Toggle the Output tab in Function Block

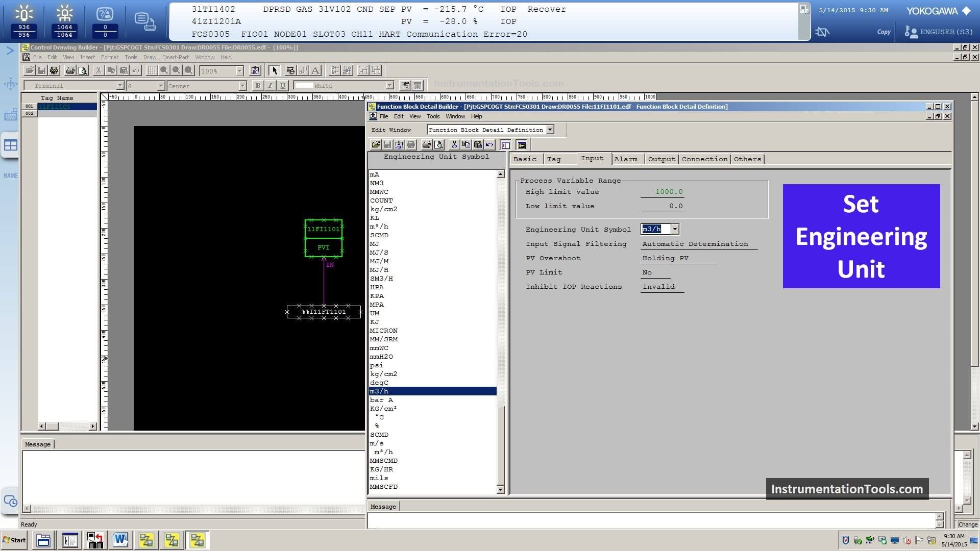(661, 159)
